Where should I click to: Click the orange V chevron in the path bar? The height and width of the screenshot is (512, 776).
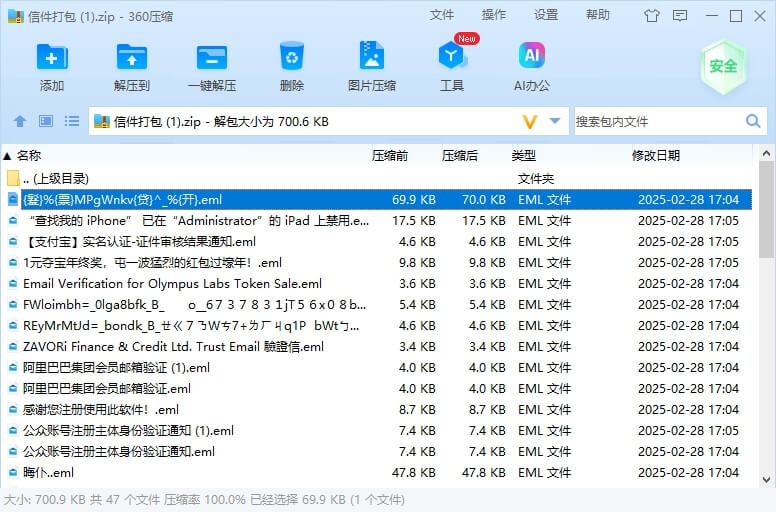(x=530, y=121)
